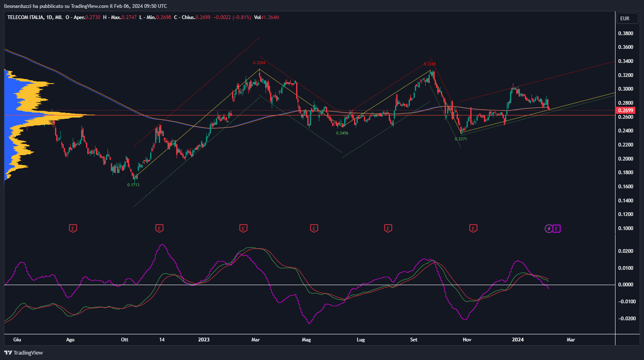The image size is (644, 360).
Task: Click the 0.3265 swing high label
Action: tap(430, 64)
